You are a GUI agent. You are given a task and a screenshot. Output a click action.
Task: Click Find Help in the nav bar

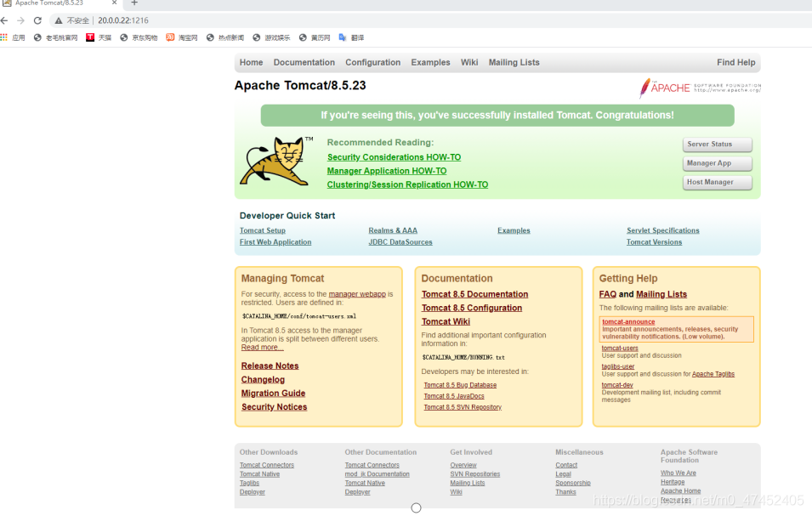click(x=735, y=62)
